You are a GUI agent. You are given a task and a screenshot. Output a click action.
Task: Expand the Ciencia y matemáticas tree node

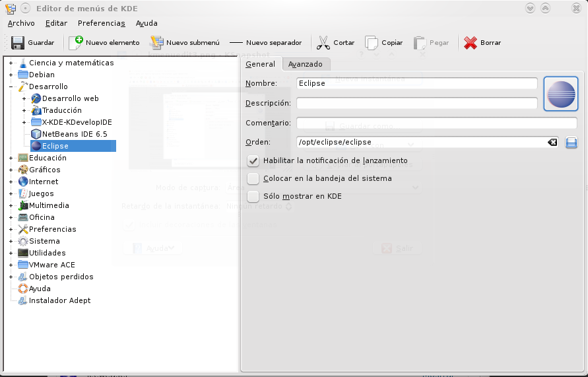(11, 63)
